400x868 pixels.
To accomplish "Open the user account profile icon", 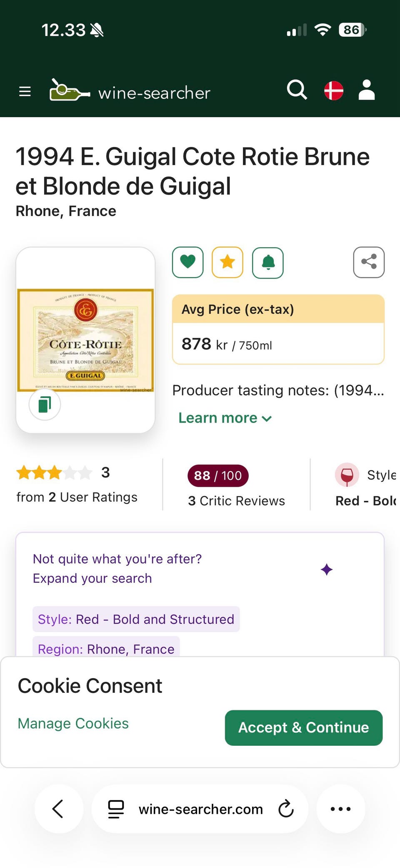I will click(367, 90).
